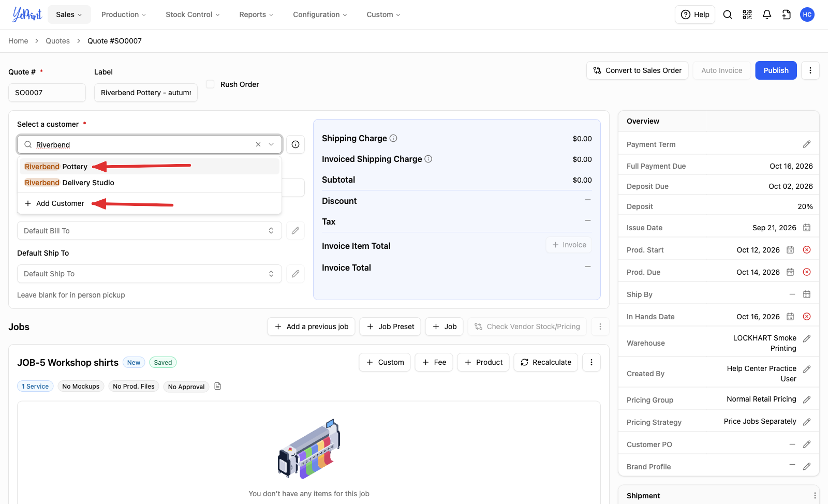Screen dimensions: 828x504
Task: Open the Custom menu
Action: (x=383, y=14)
